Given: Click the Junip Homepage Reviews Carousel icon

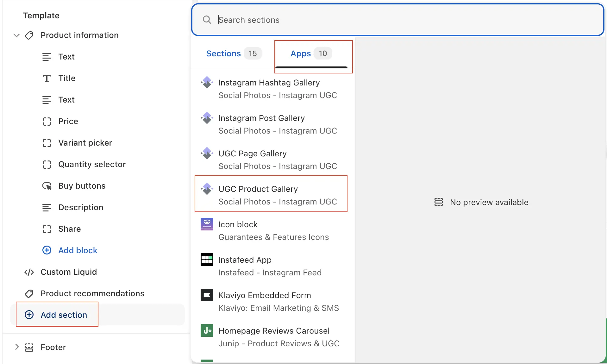Looking at the screenshot, I should (207, 331).
